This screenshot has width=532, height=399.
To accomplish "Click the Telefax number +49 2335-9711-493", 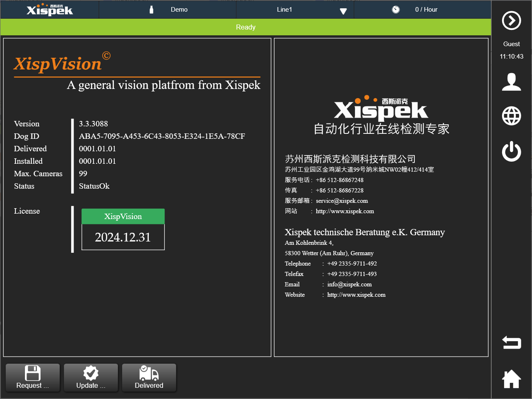I will [352, 274].
